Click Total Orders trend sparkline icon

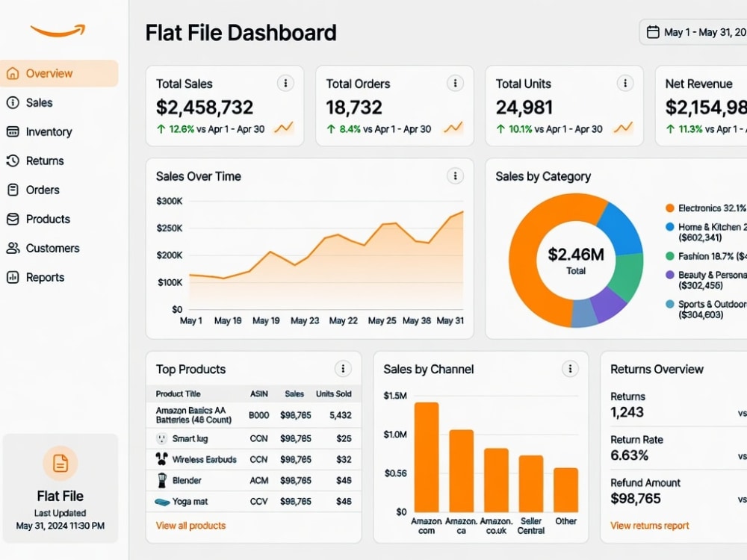[x=453, y=128]
